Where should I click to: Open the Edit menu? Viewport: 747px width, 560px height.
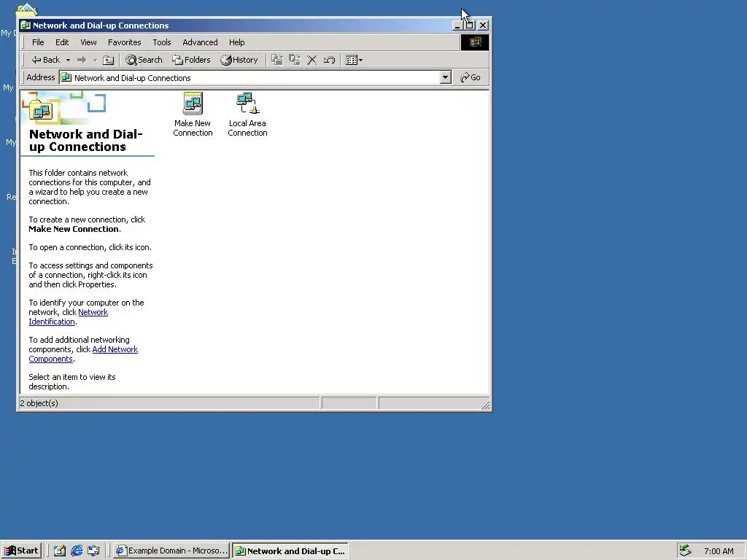[x=62, y=42]
